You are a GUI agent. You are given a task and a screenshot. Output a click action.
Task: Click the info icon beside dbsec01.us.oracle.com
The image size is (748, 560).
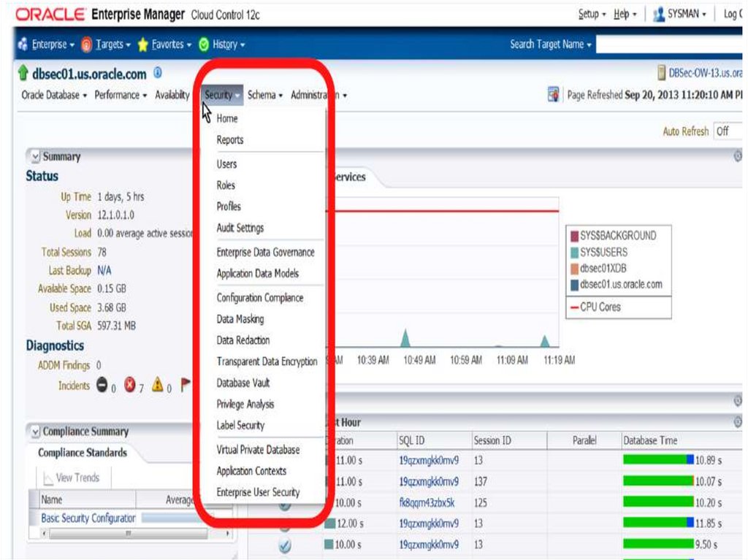tap(158, 72)
